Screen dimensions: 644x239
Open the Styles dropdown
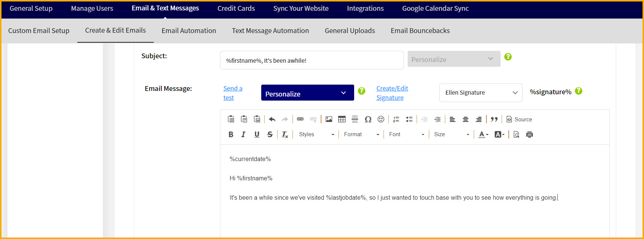click(316, 134)
